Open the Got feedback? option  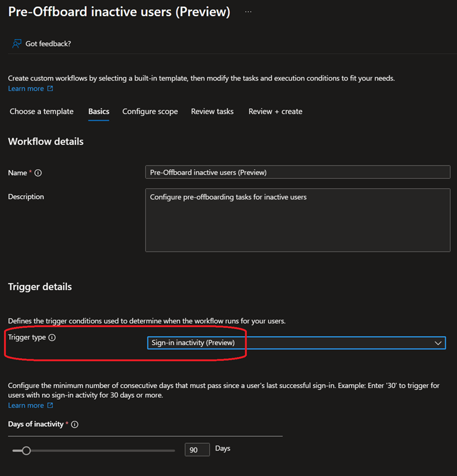(x=48, y=44)
